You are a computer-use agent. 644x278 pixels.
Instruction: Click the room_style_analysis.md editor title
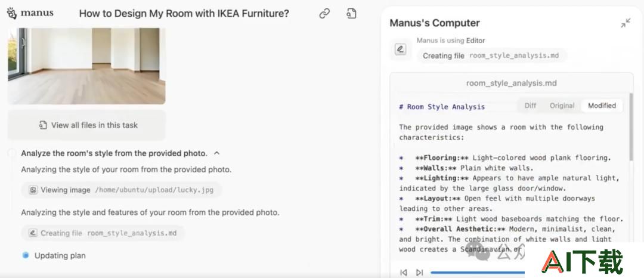[512, 84]
